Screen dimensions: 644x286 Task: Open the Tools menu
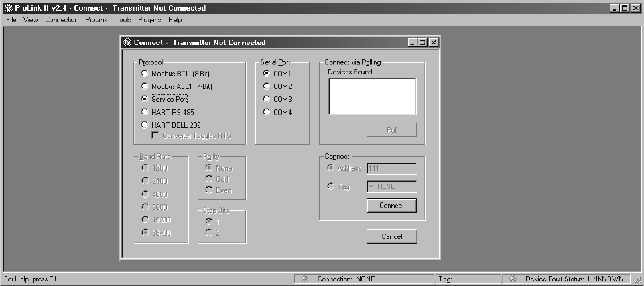point(123,19)
